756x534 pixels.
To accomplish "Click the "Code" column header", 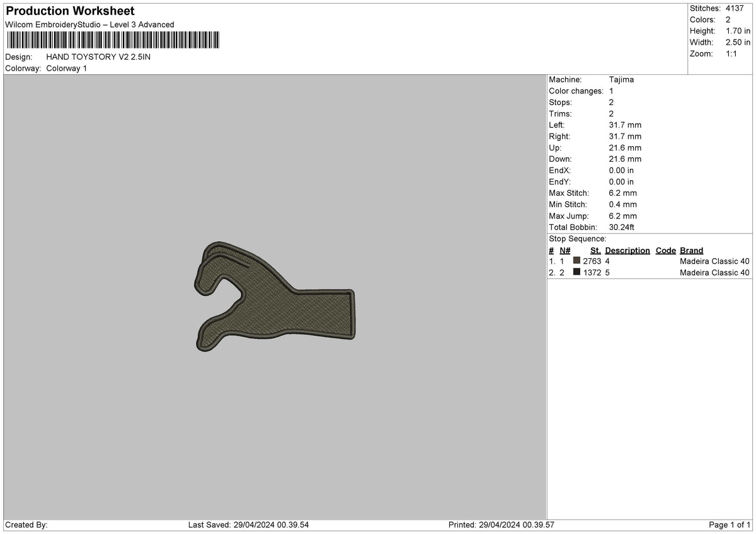I will click(665, 250).
